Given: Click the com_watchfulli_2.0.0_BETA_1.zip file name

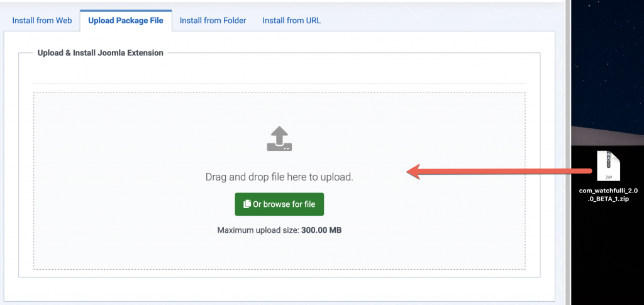Looking at the screenshot, I should [608, 194].
